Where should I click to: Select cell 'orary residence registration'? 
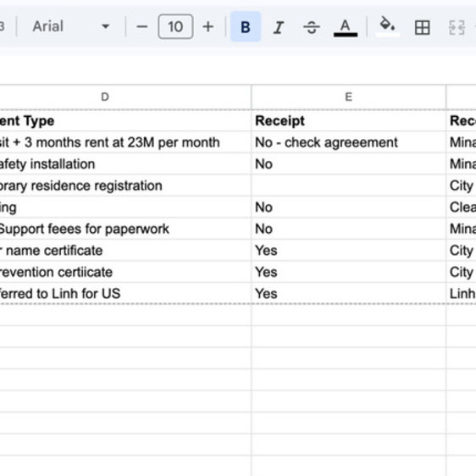125,185
